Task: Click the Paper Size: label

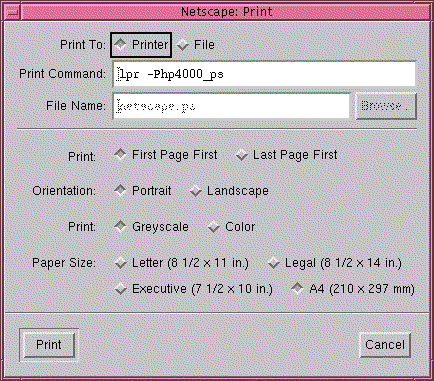Action: click(x=64, y=263)
